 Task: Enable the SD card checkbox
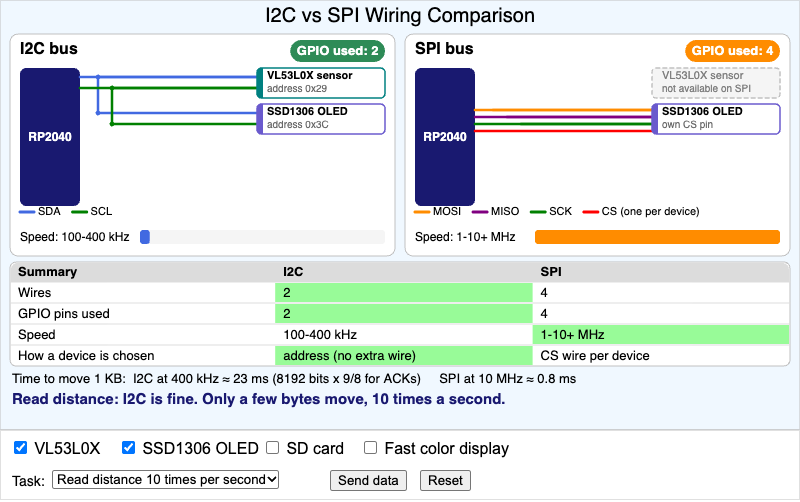[x=273, y=448]
